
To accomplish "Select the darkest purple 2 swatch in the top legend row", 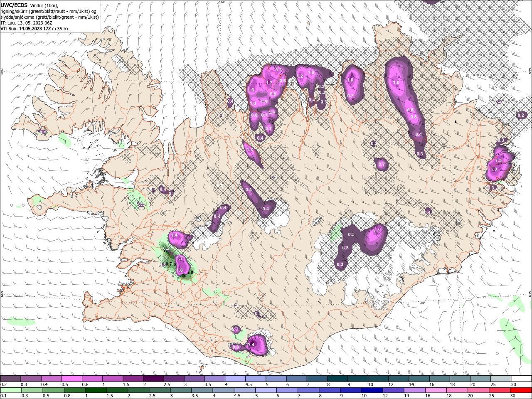I will pos(154,379).
